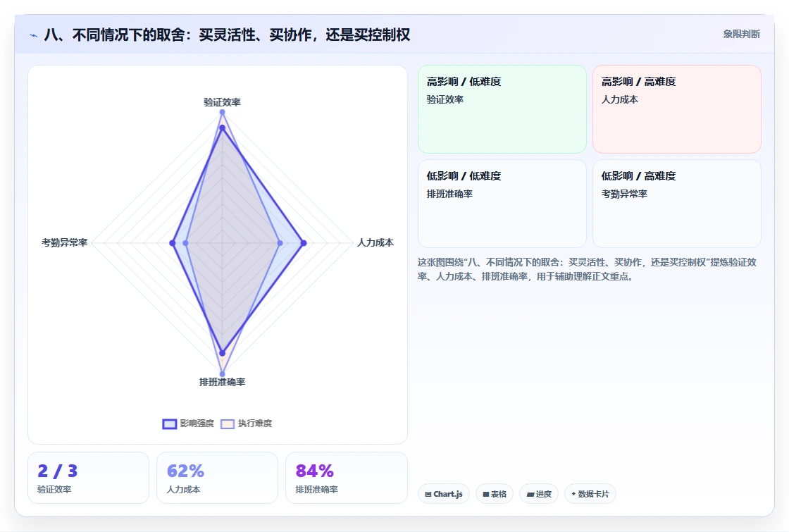This screenshot has height=532, width=789.
Task: Click 影响强度 legend text
Action: coord(197,423)
